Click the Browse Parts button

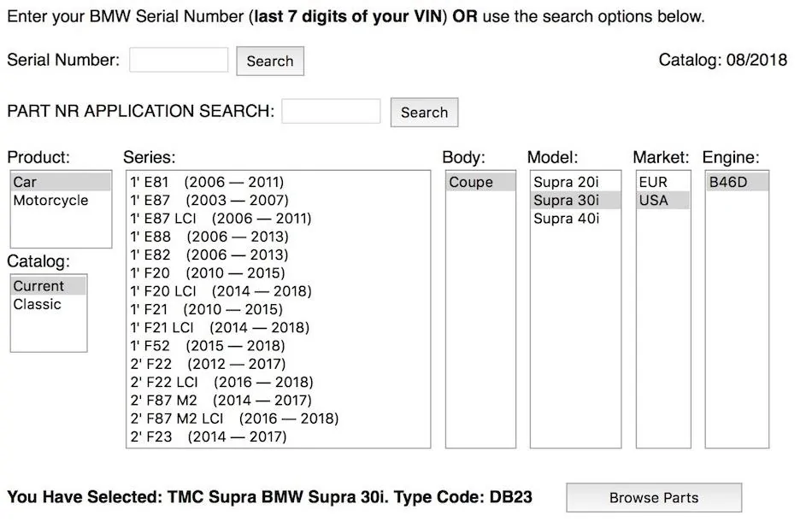[654, 498]
